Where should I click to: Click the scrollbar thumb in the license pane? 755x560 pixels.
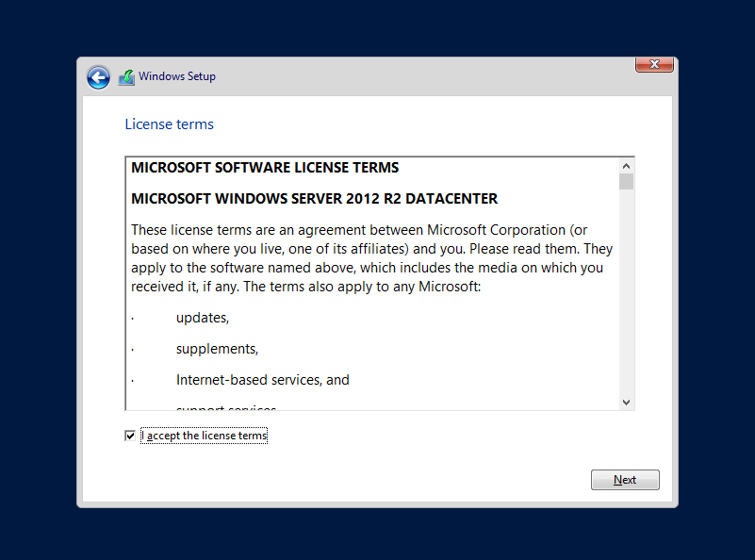click(625, 183)
